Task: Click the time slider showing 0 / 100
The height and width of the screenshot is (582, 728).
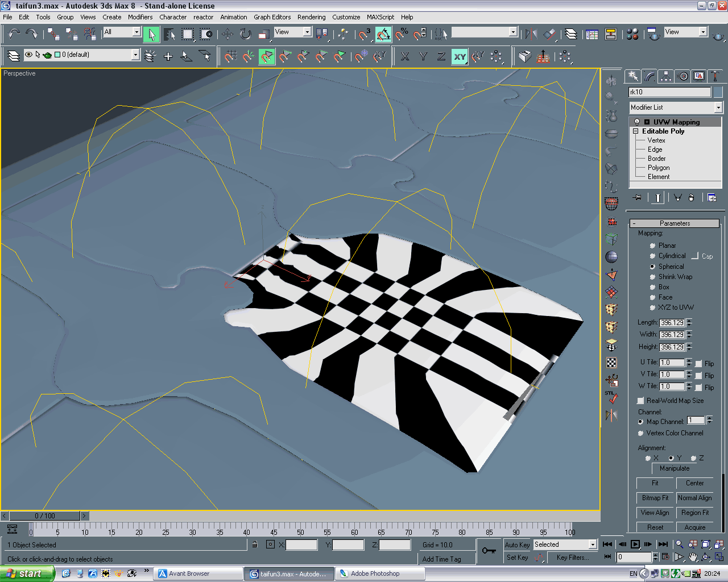Action: 45,516
